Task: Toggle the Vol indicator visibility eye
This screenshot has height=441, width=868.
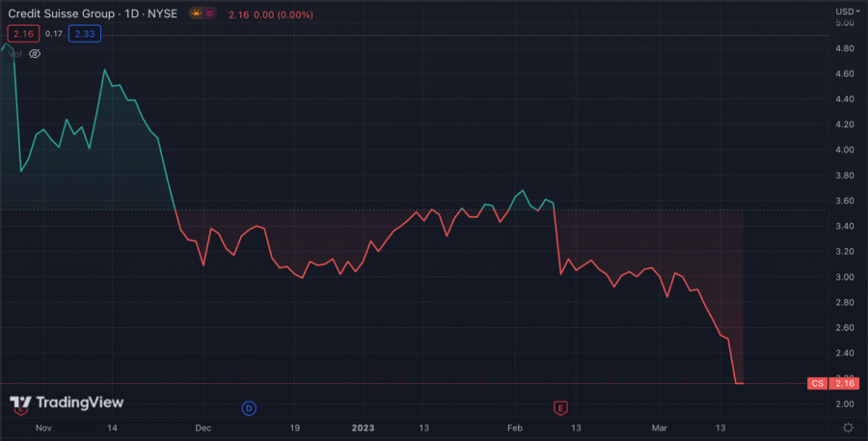Action: click(35, 54)
